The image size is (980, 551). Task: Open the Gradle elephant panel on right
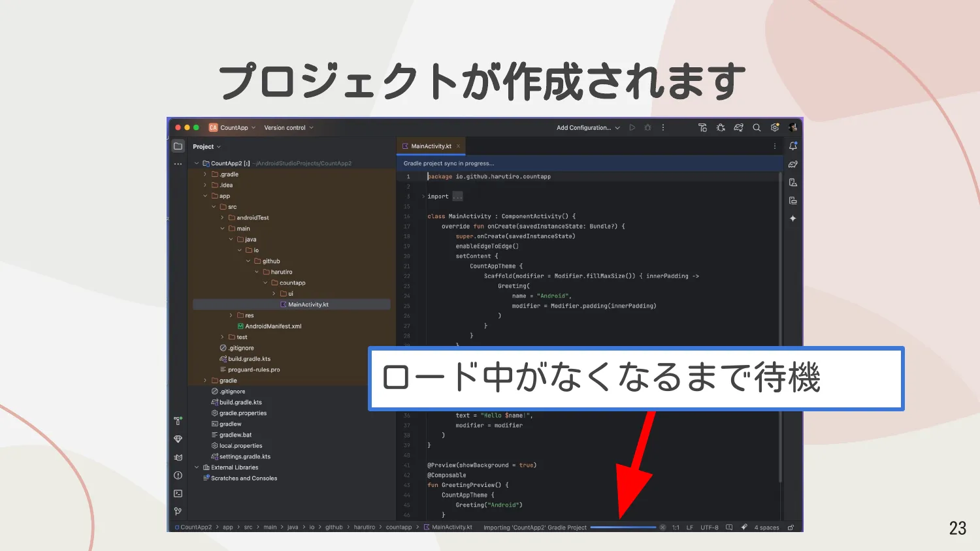coord(792,164)
